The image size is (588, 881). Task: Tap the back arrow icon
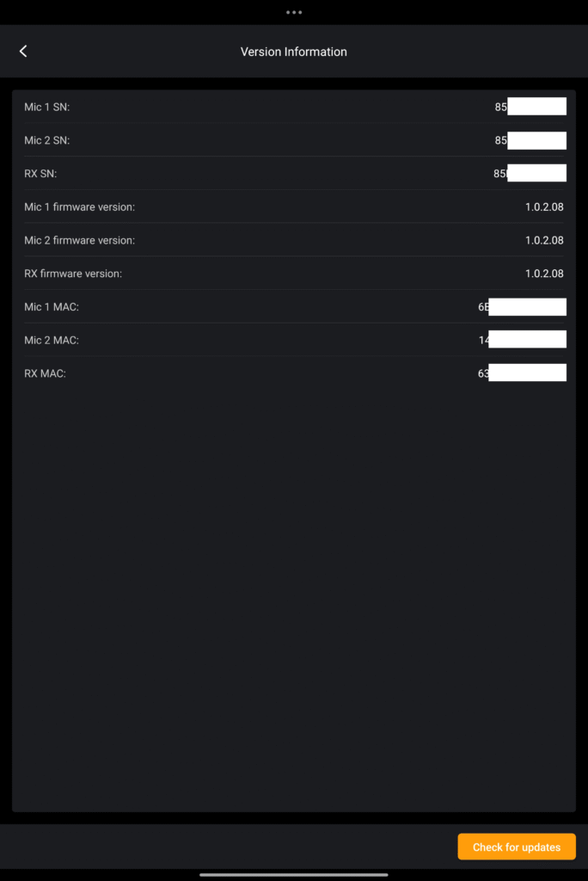tap(23, 52)
